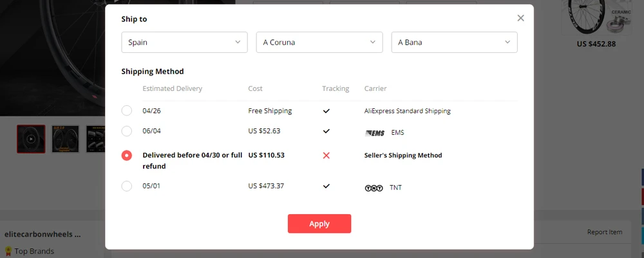Click the Top Brands medal icon

(x=8, y=251)
